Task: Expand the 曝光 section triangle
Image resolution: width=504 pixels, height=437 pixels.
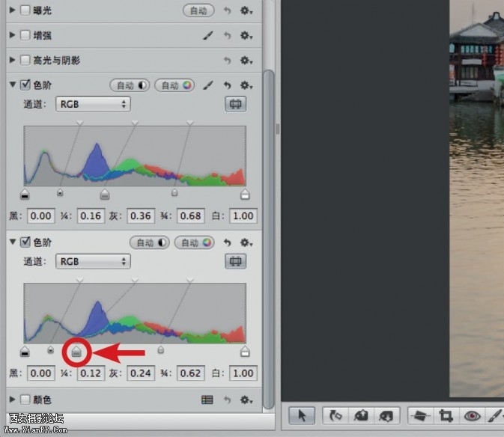Action: (x=13, y=11)
